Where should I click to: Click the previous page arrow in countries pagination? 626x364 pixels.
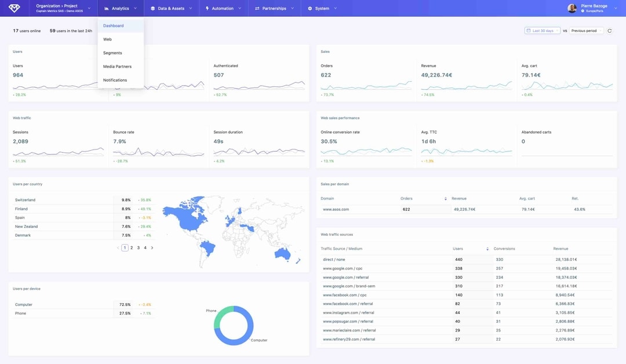118,248
